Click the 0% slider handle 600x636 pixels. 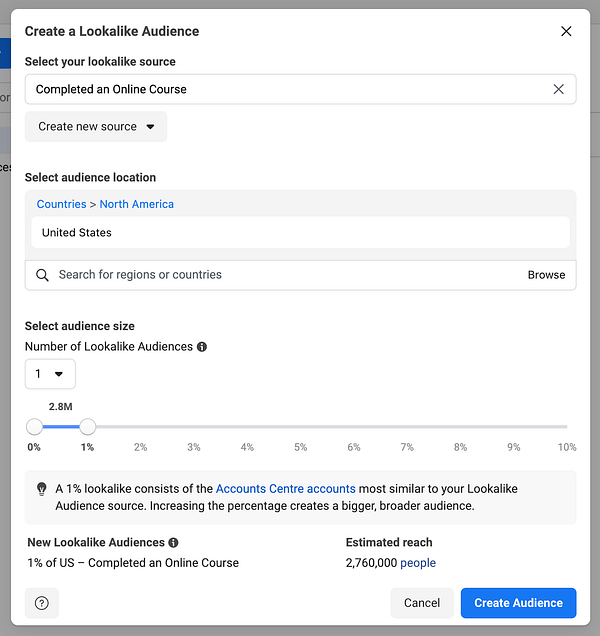pos(35,426)
